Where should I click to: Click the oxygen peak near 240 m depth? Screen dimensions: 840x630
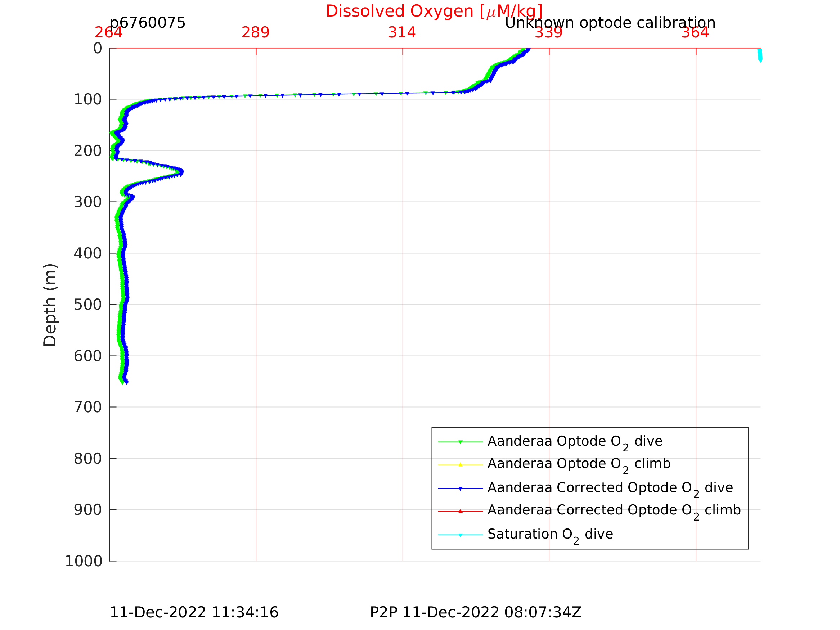(181, 172)
